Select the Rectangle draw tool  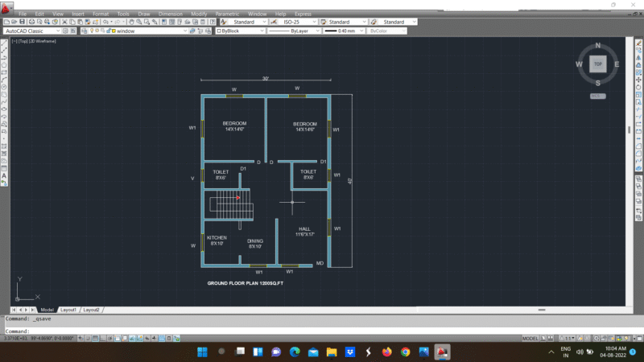coord(4,72)
